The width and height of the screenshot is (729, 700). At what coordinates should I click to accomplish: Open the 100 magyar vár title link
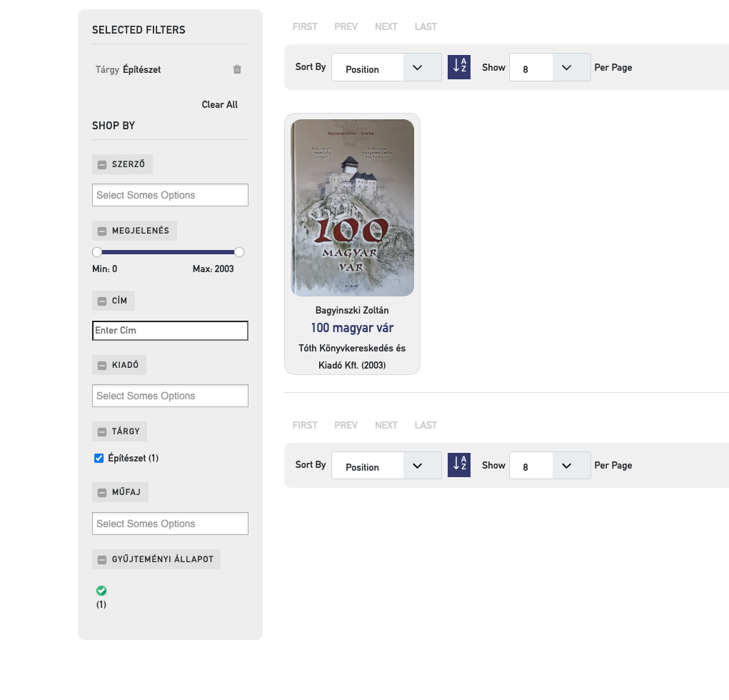pos(352,328)
